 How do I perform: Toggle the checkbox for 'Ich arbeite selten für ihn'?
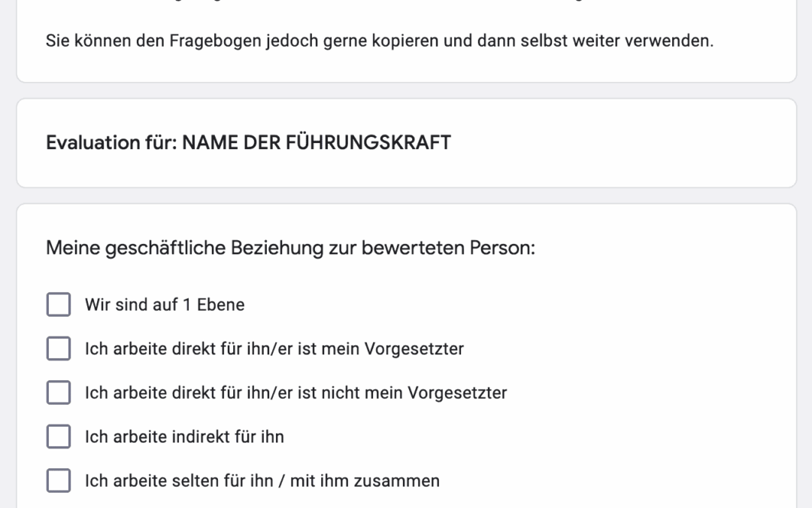click(59, 480)
